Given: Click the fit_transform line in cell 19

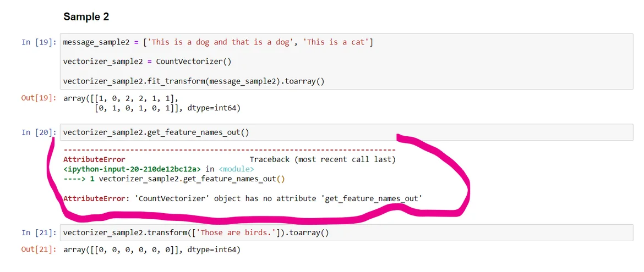Looking at the screenshot, I should pyautogui.click(x=194, y=82).
